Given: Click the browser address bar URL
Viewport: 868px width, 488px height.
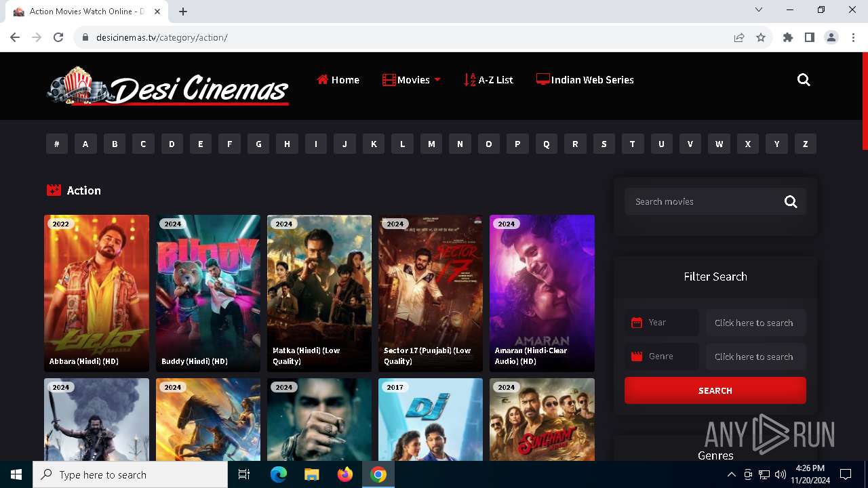Looking at the screenshot, I should tap(162, 37).
